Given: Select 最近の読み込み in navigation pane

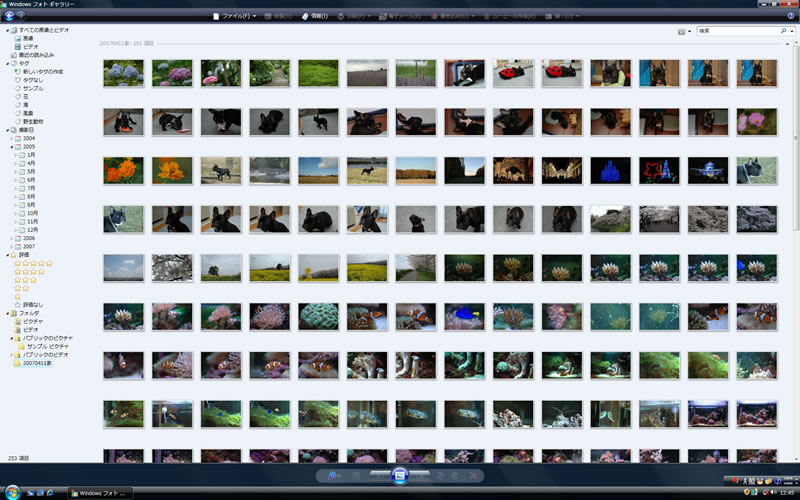Looking at the screenshot, I should (36, 55).
